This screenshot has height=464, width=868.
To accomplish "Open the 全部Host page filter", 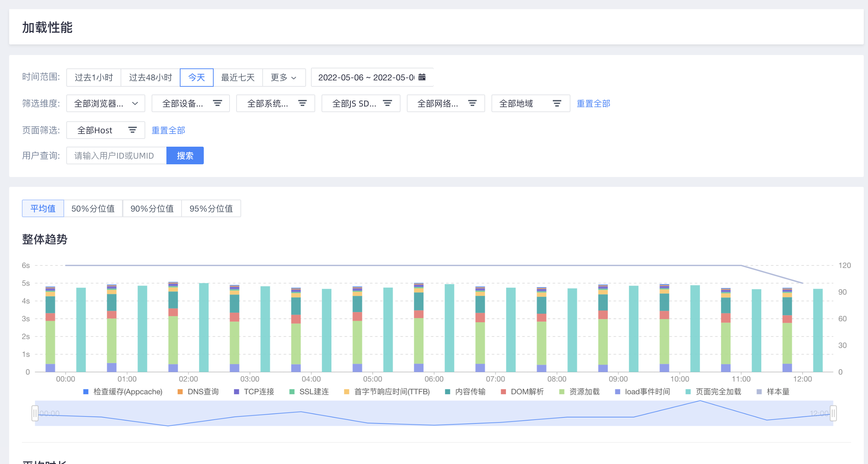I will (106, 130).
